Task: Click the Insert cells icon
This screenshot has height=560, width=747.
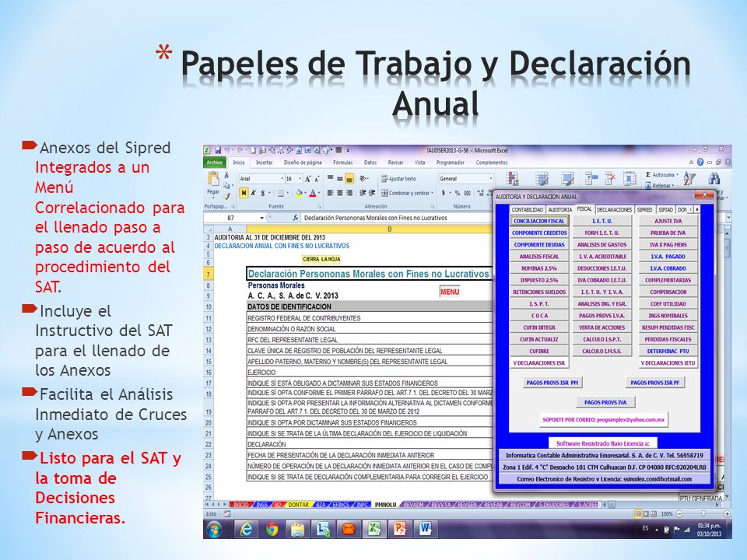Action: 591,178
